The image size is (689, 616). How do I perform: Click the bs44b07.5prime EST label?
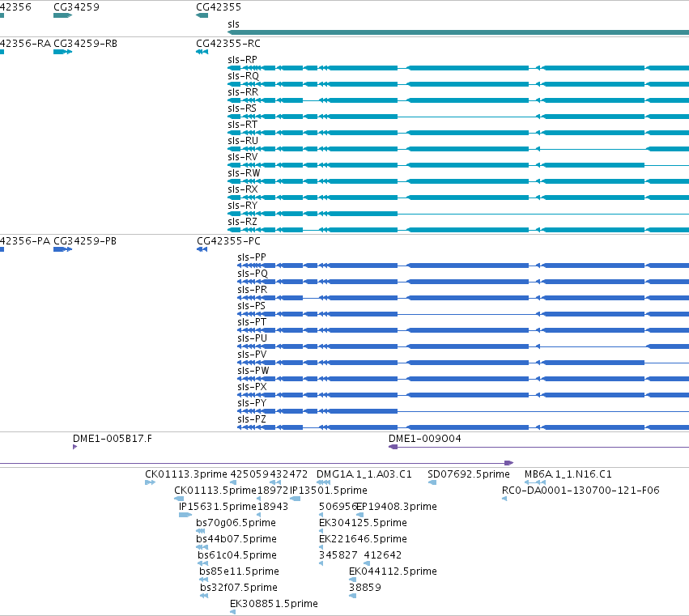(x=236, y=539)
